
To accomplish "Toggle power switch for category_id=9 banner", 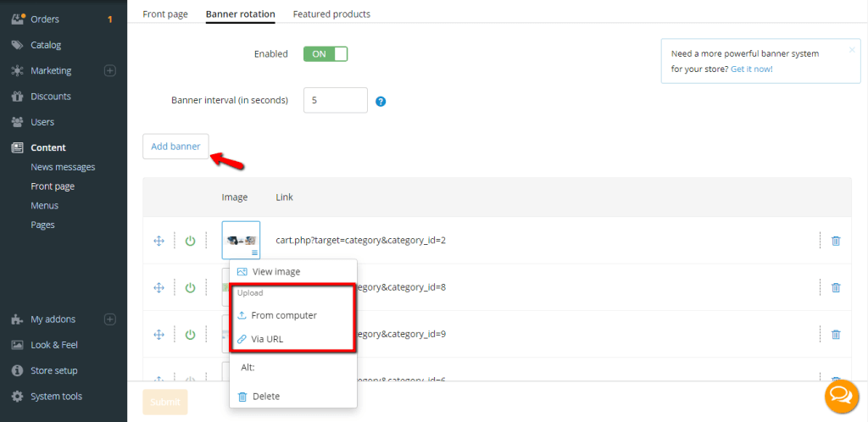I will click(x=191, y=335).
